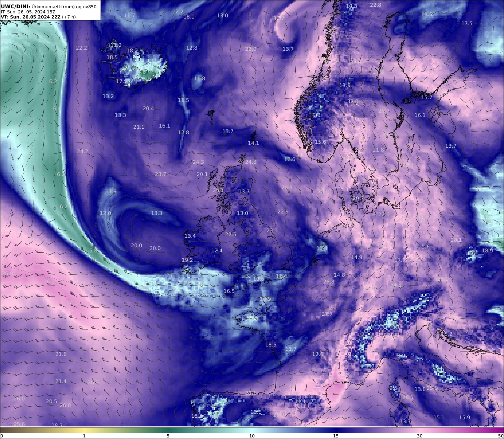Click the map value '21.4'

(x=61, y=382)
